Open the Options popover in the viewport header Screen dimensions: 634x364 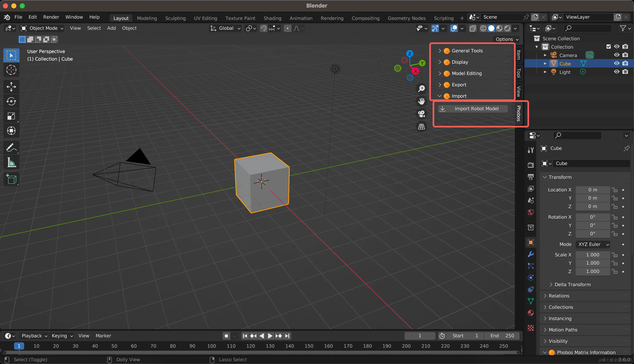pos(505,39)
